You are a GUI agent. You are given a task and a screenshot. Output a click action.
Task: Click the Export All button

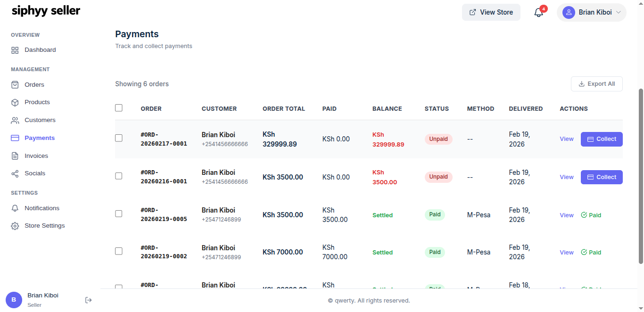tap(597, 84)
